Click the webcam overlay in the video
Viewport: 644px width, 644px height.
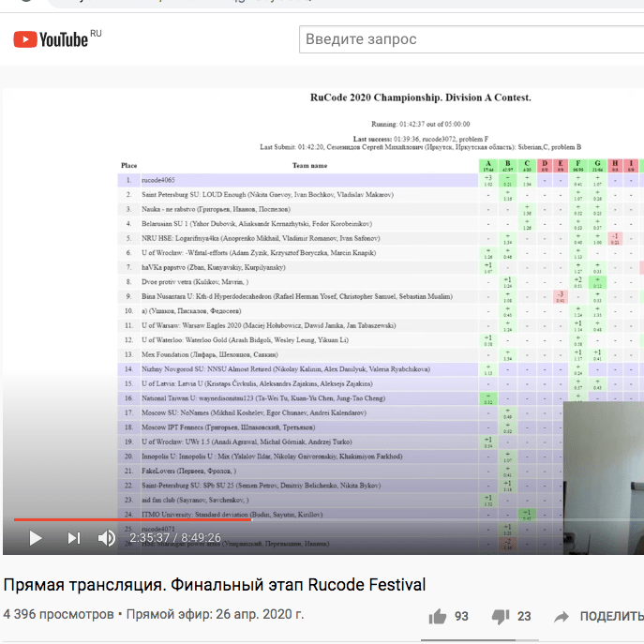(604, 478)
